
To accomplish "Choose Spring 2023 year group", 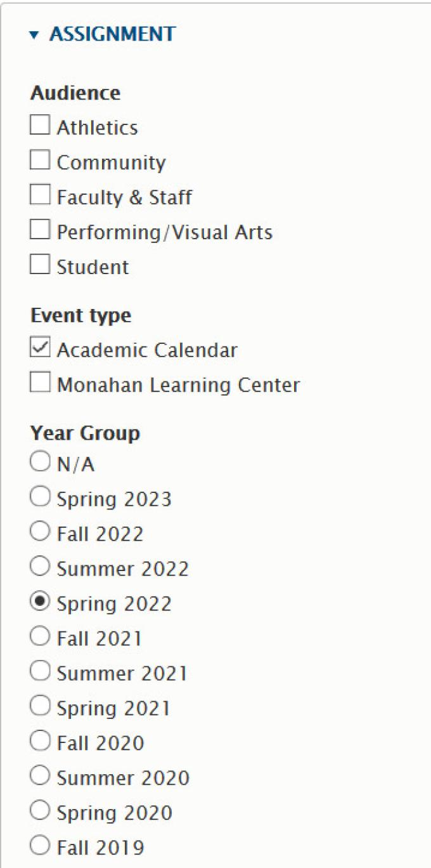I will coord(39,498).
